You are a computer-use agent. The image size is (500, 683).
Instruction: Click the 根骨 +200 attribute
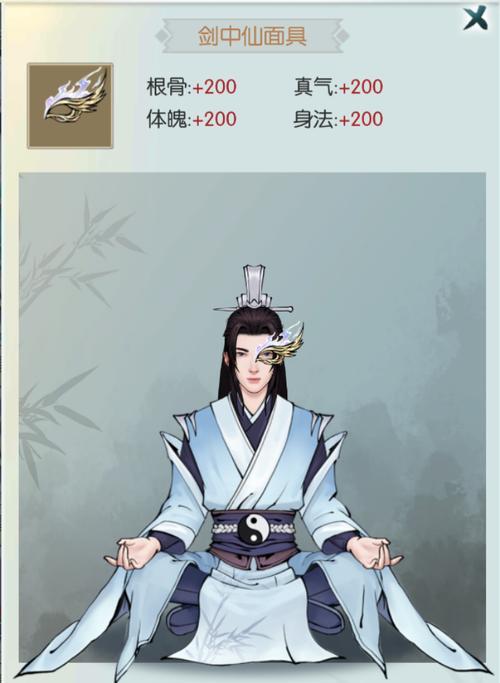[x=192, y=87]
